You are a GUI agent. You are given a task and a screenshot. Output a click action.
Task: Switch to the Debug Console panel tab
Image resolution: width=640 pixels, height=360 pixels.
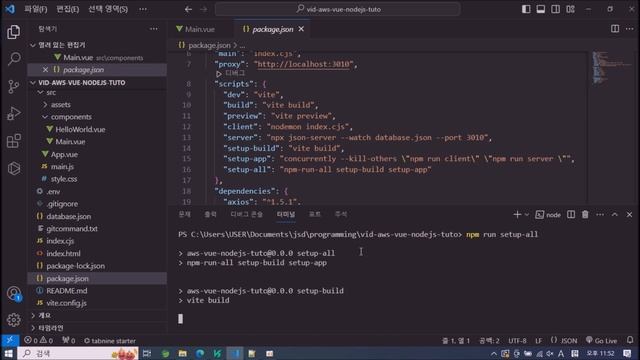247,214
